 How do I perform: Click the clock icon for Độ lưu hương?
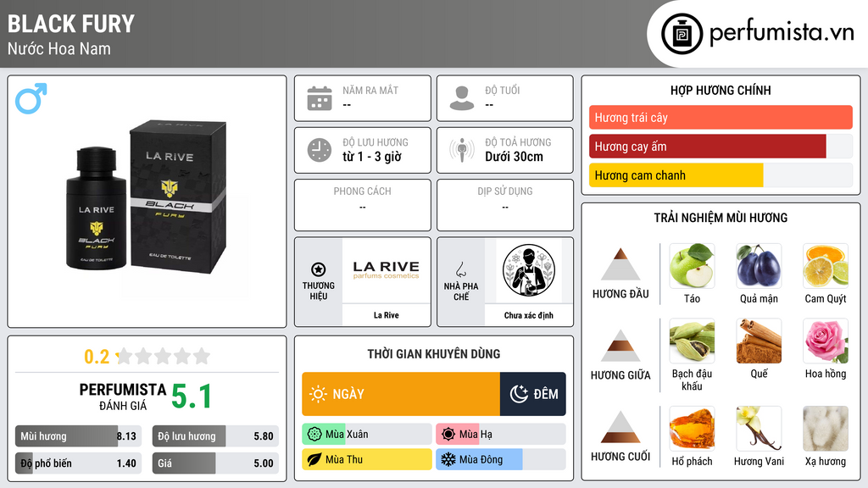click(x=320, y=150)
